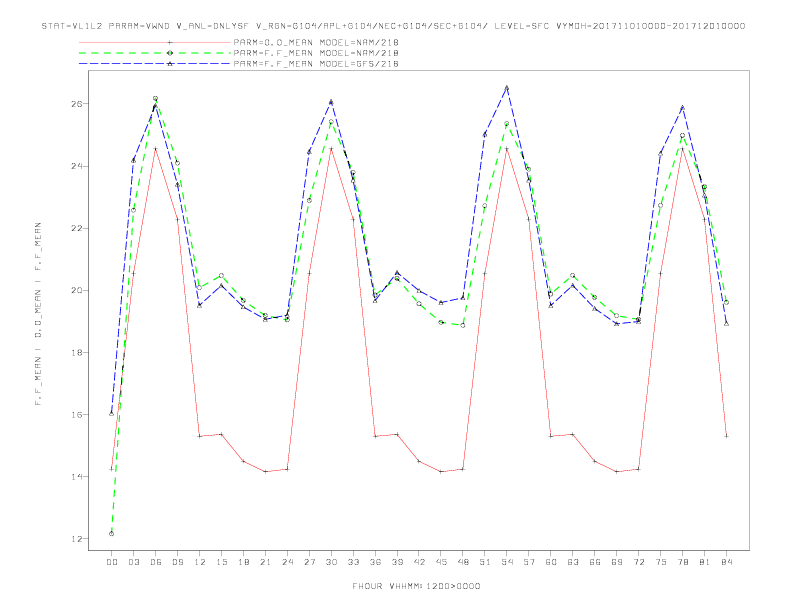The height and width of the screenshot is (612, 792).
Task: Click y-axis tick value 20
Action: (x=77, y=290)
